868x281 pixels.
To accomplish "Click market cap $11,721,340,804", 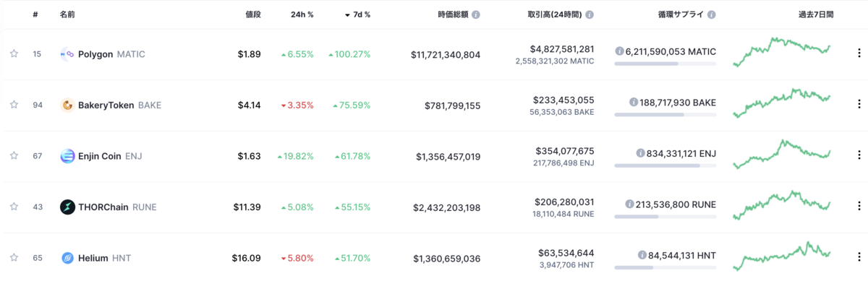I will click(446, 54).
